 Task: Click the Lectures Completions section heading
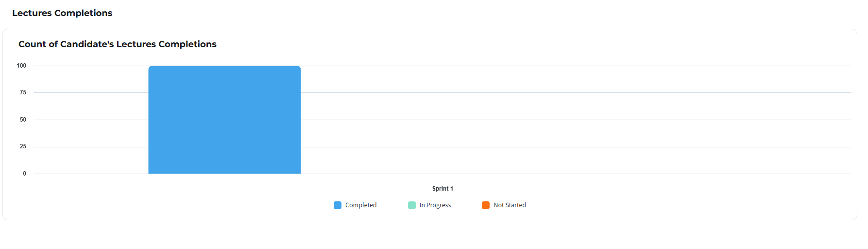tap(62, 13)
